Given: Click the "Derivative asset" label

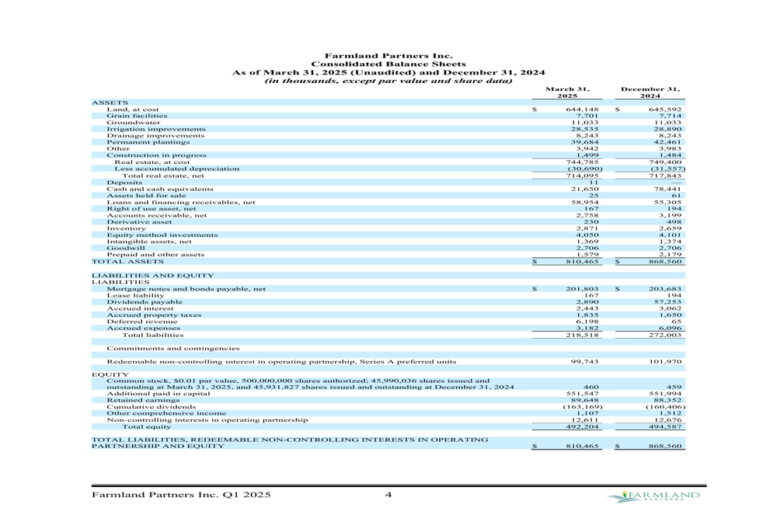Looking at the screenshot, I should (139, 222).
